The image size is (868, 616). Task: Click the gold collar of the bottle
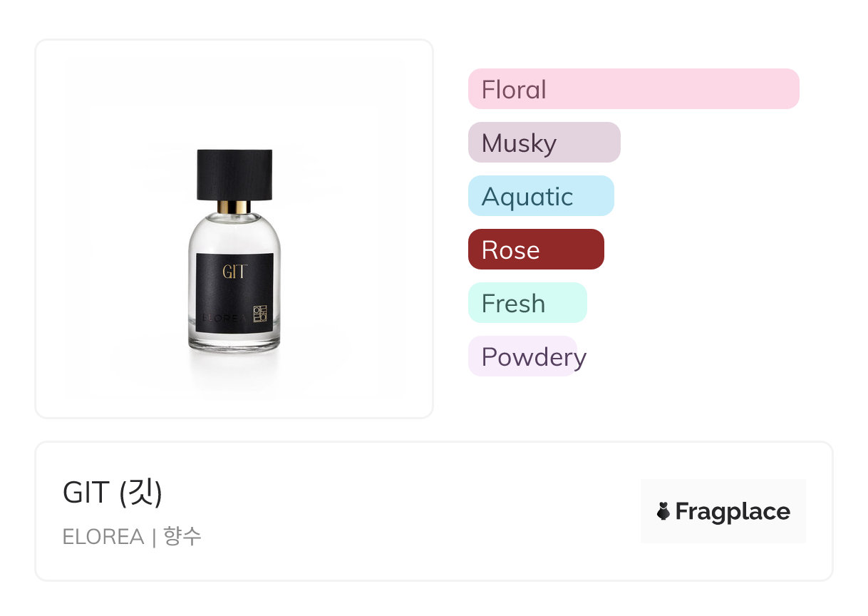coord(234,207)
